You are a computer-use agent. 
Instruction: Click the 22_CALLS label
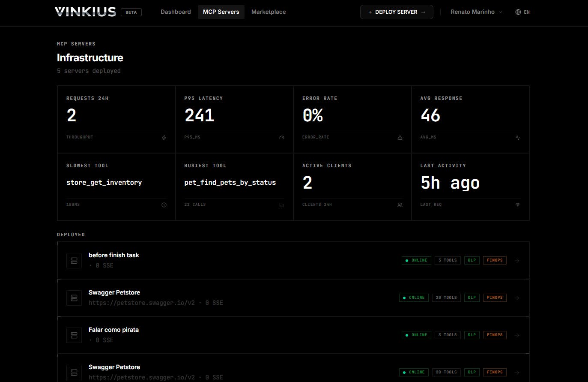[195, 205]
